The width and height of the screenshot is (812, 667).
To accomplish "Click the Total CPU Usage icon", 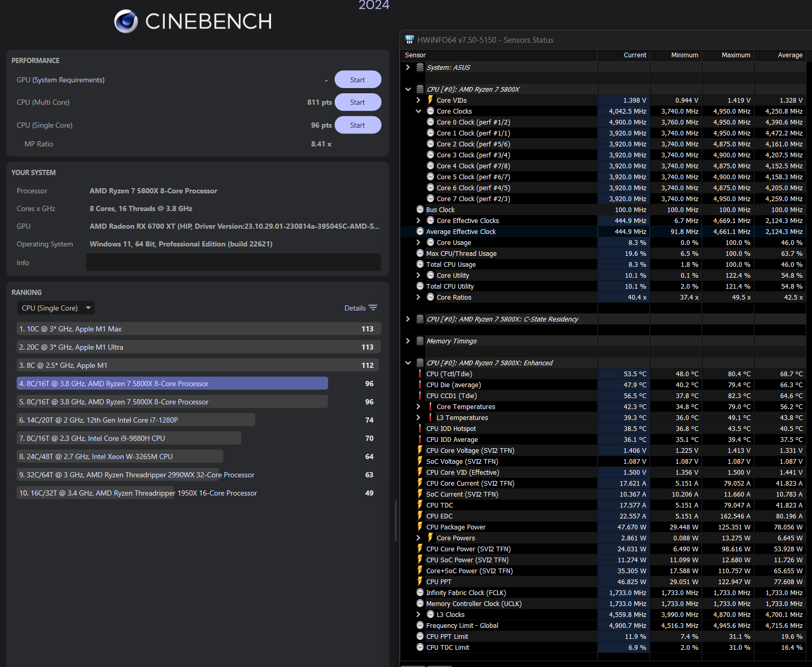I will (x=420, y=264).
